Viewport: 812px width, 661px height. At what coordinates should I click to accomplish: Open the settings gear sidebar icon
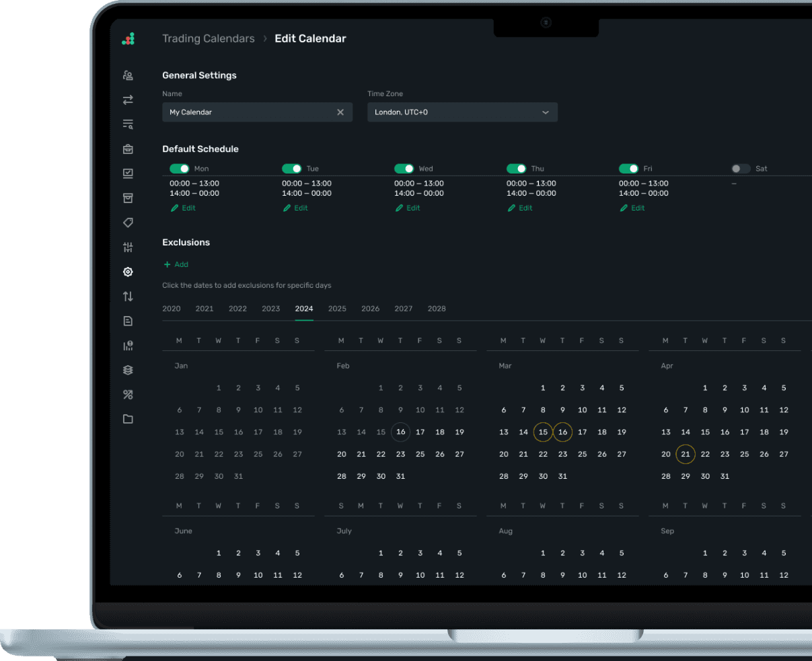(x=128, y=272)
